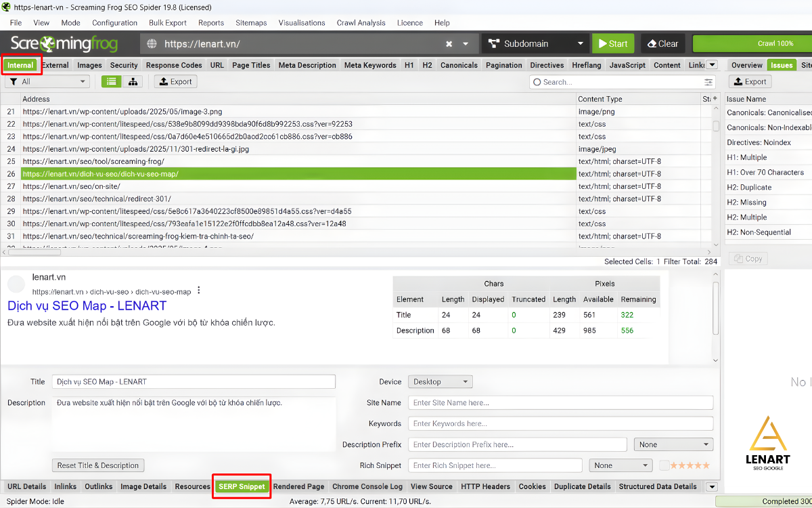Click inside the Title input field
812x508 pixels.
click(193, 381)
